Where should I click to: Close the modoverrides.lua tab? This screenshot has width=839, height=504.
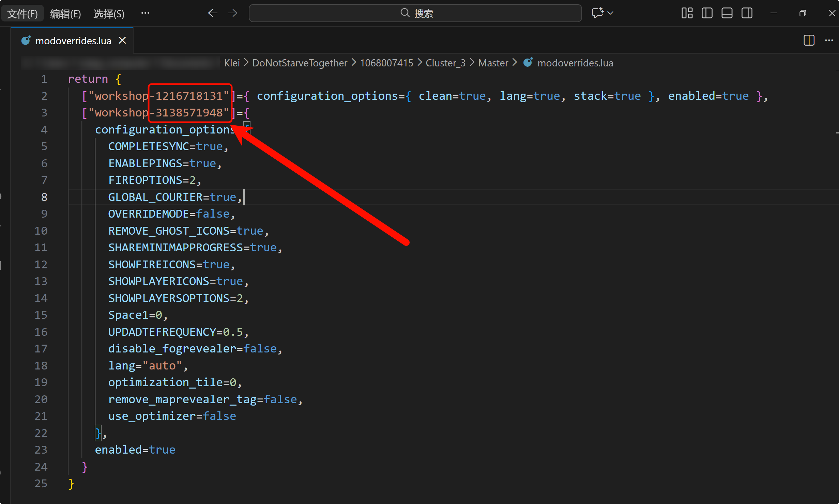[x=122, y=41]
